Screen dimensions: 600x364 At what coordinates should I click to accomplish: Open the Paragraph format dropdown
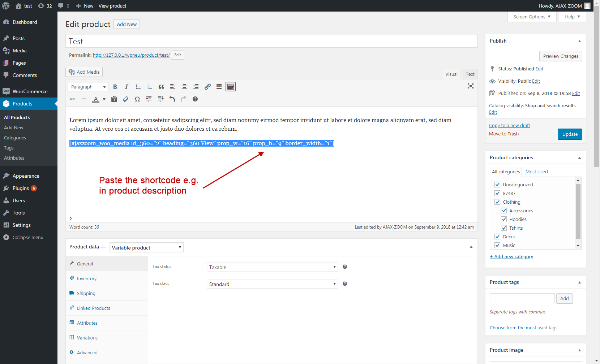point(88,87)
